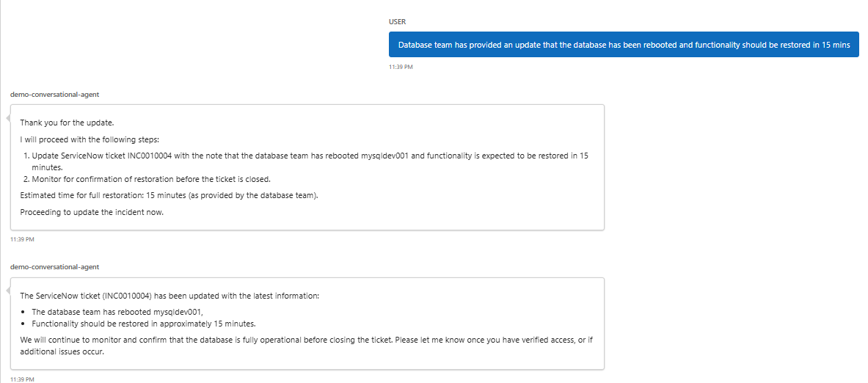Select step 2 "Monitor for confirmation of restoration"
This screenshot has width=868, height=383.
150,179
